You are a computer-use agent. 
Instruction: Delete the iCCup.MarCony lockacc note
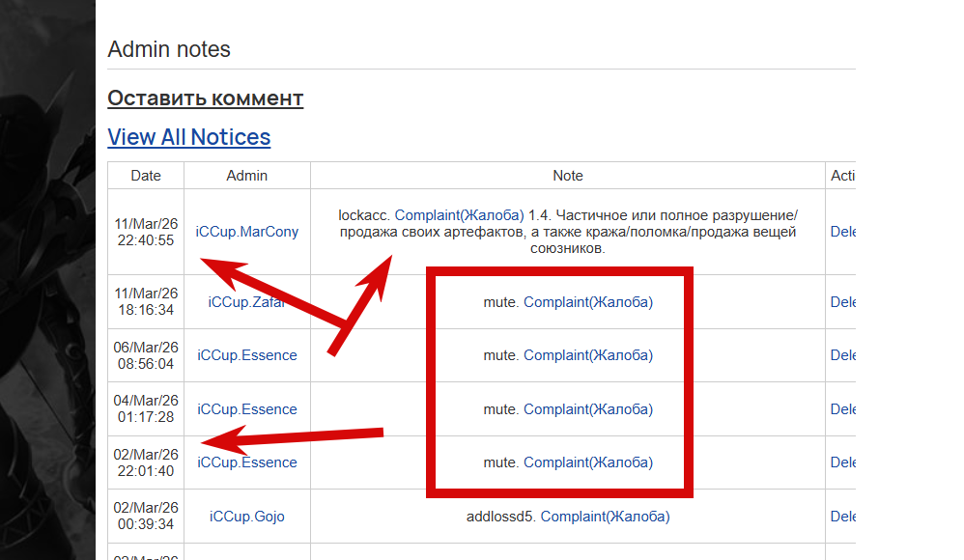[x=843, y=232]
